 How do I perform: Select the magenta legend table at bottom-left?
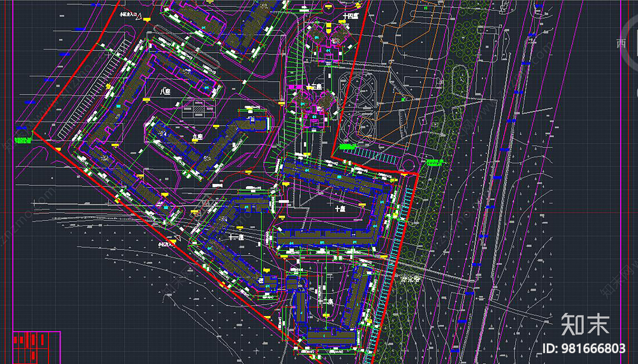tap(36, 347)
